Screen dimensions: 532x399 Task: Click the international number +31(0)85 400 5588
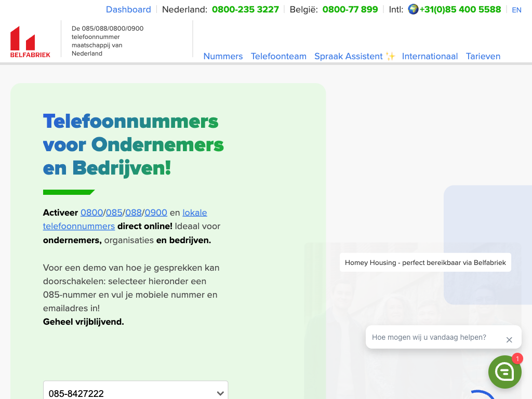coord(460,9)
